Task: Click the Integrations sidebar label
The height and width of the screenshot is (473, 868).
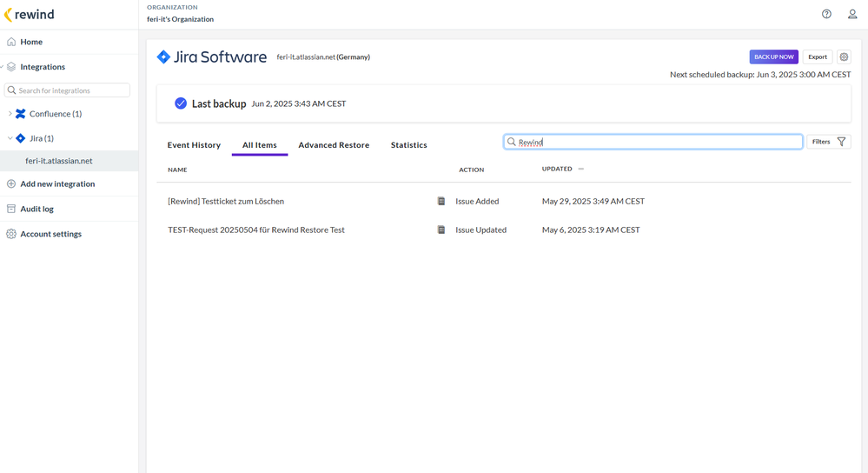Action: pyautogui.click(x=43, y=66)
